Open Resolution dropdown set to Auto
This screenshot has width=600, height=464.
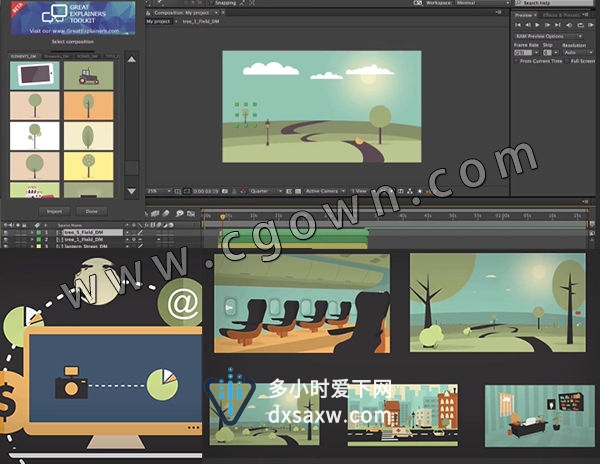[x=578, y=52]
